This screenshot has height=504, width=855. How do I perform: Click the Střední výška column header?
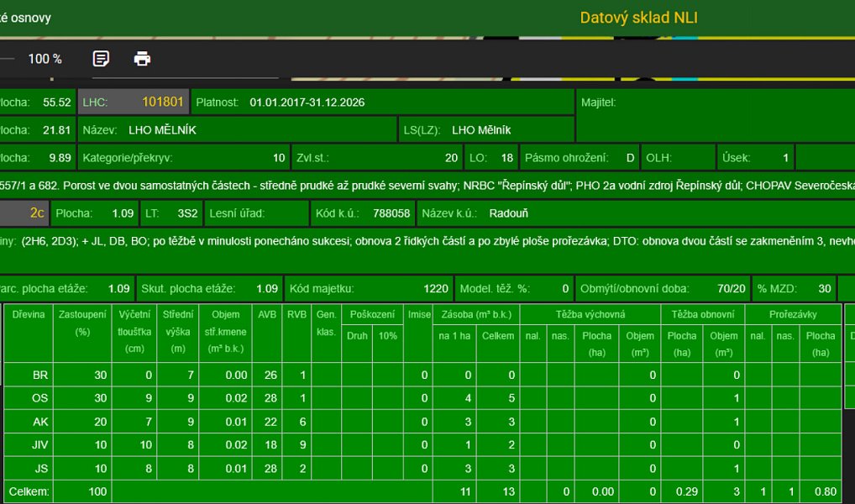pyautogui.click(x=178, y=333)
